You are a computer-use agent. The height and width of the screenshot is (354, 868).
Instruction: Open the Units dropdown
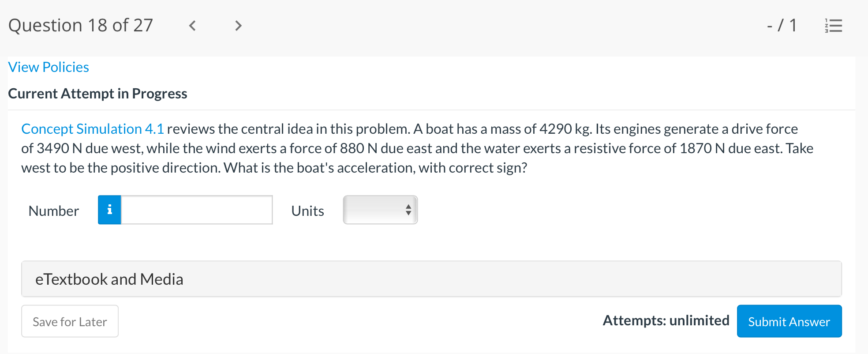click(x=380, y=210)
